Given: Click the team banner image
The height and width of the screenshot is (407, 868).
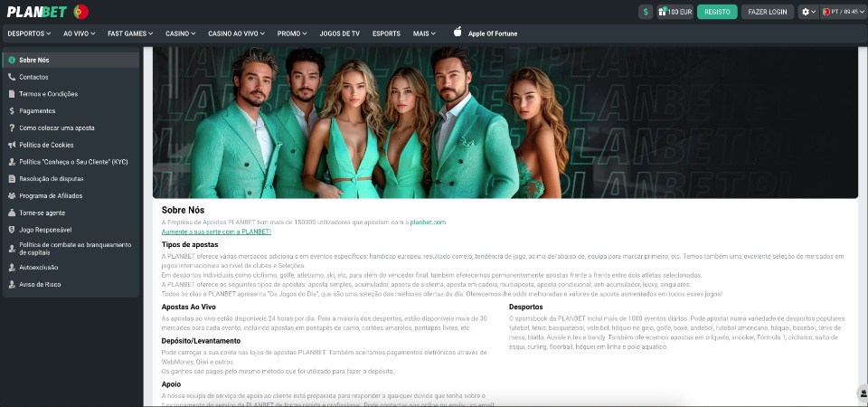Looking at the screenshot, I should coord(505,122).
